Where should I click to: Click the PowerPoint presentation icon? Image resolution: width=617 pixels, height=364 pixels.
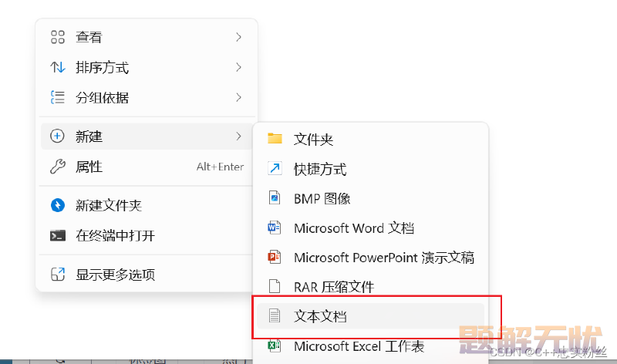[275, 257]
